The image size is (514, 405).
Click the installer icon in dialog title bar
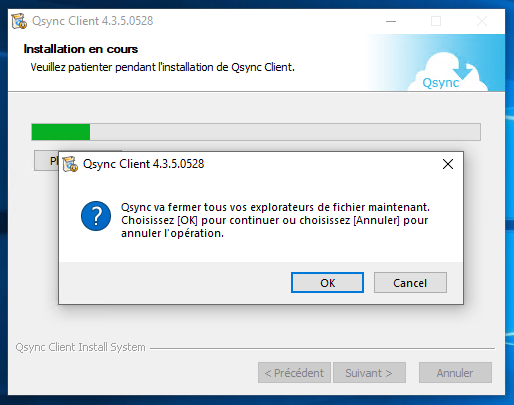[70, 164]
